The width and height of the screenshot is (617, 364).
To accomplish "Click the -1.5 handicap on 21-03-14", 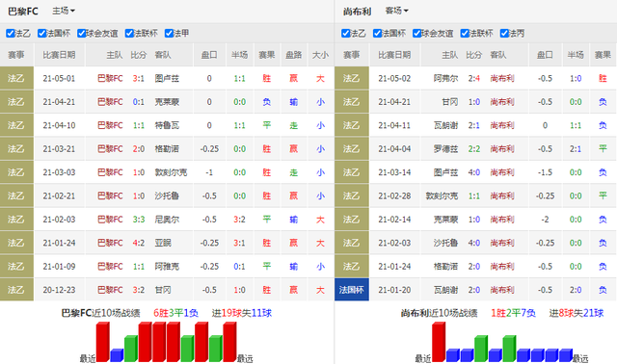I will (x=545, y=172).
